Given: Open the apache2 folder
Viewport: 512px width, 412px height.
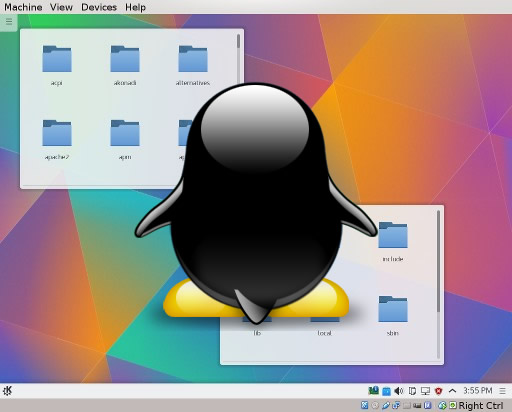Looking at the screenshot, I should tap(57, 140).
